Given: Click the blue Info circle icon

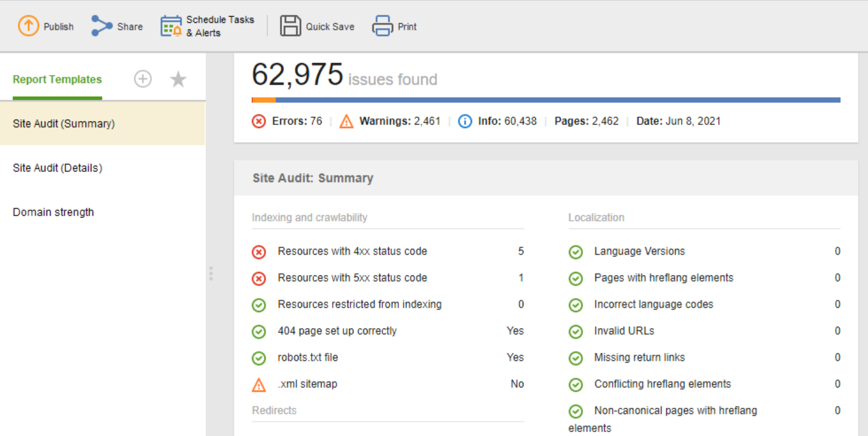Looking at the screenshot, I should pos(465,122).
